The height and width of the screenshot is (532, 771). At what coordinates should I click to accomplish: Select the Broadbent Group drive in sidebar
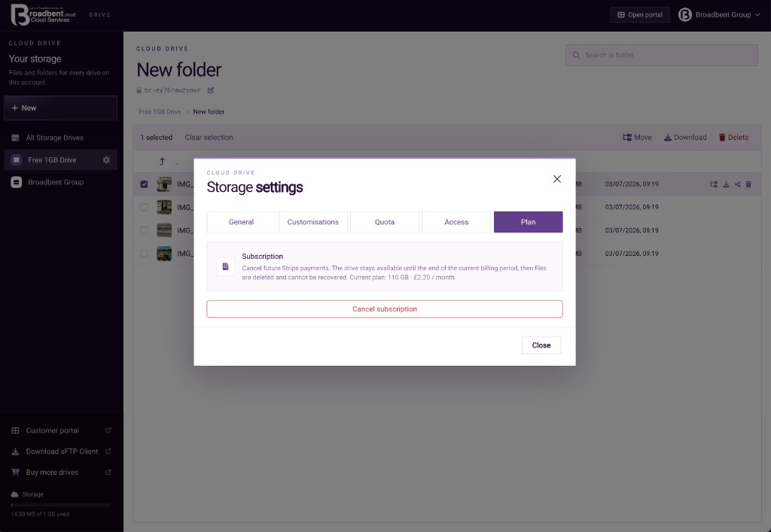(x=60, y=182)
